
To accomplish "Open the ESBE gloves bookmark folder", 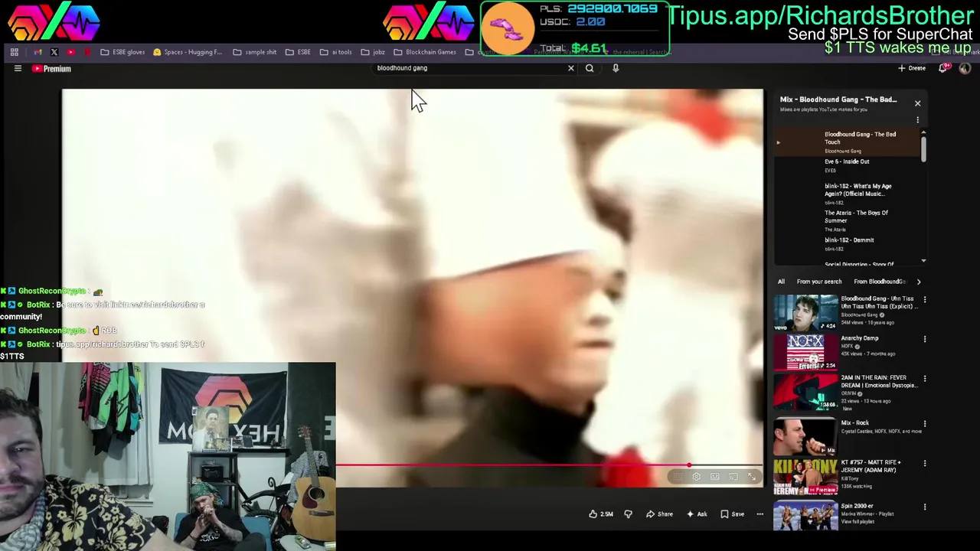I will click(122, 52).
